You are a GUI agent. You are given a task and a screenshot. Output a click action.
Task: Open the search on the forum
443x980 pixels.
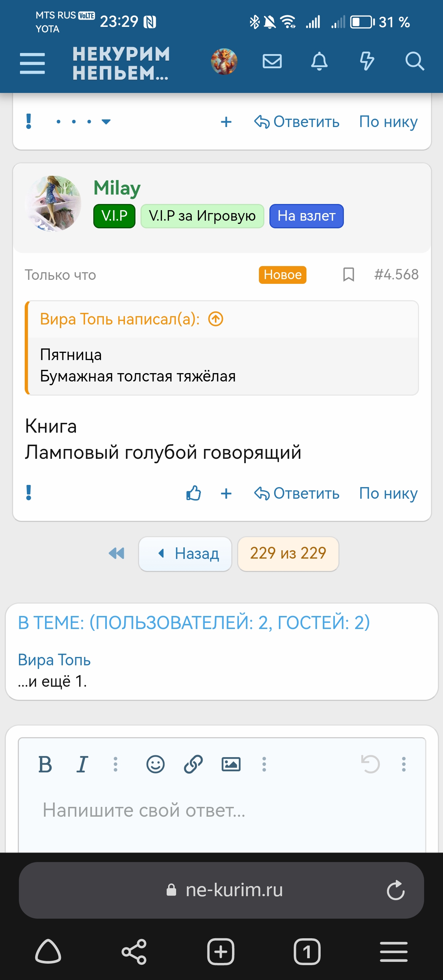(x=414, y=62)
